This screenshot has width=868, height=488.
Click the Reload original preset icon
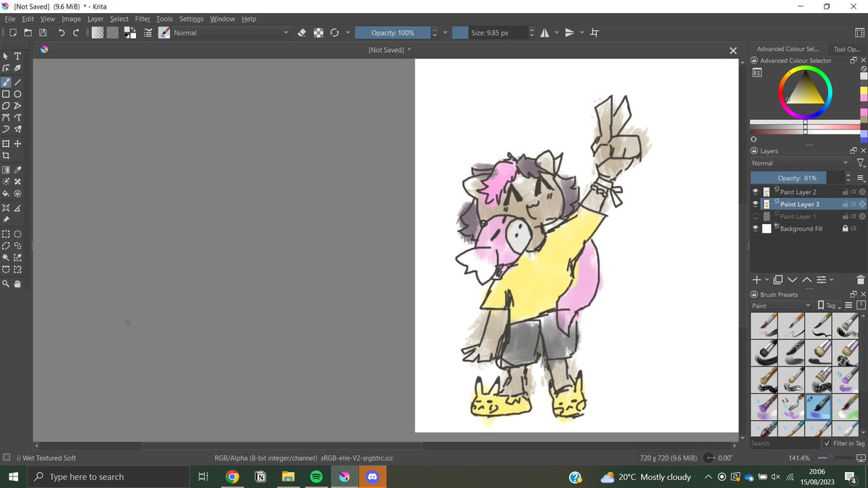pos(334,33)
